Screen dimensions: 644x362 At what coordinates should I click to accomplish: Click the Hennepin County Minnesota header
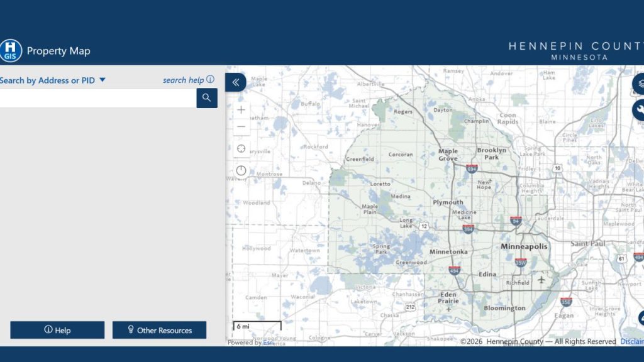[x=575, y=50]
